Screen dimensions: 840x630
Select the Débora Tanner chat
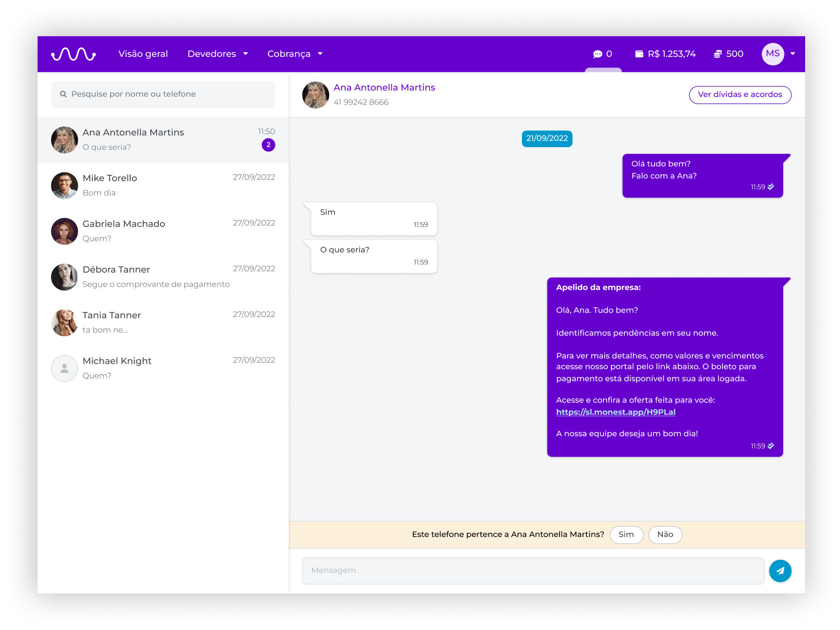coord(163,277)
